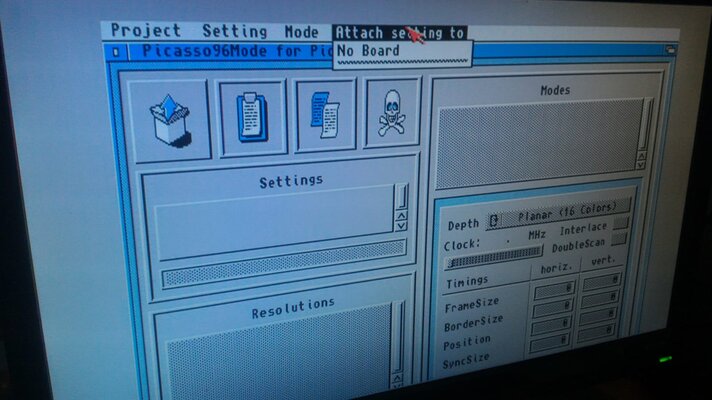Image resolution: width=712 pixels, height=400 pixels.
Task: Toggle the Interlace checkbox
Action: 620,222
